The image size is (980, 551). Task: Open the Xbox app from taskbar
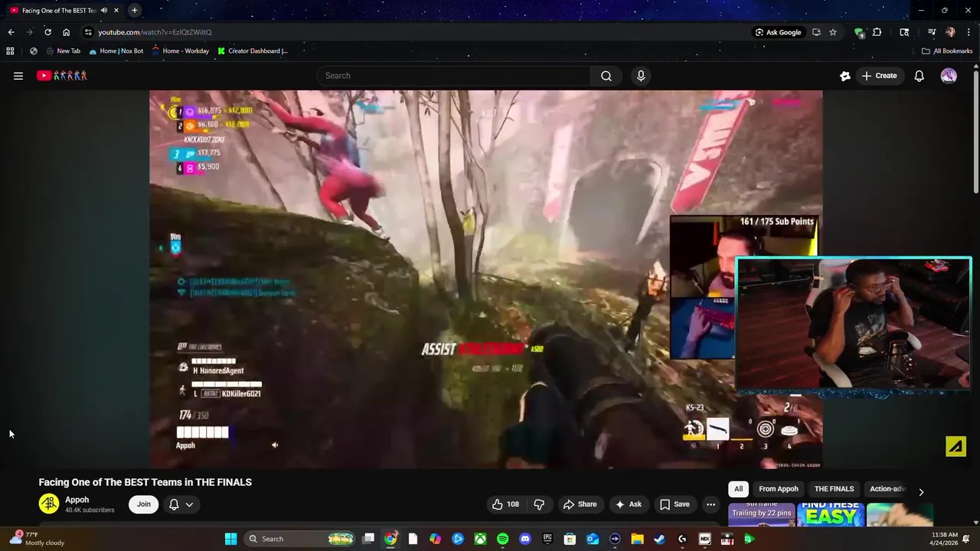[480, 539]
